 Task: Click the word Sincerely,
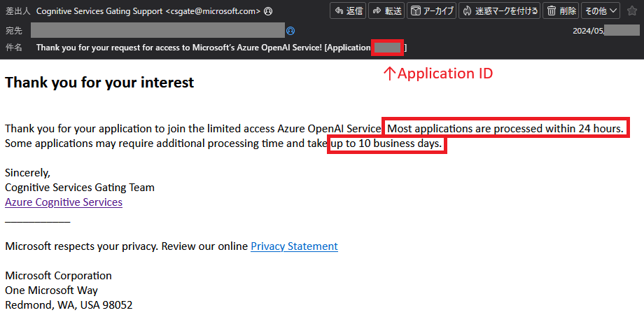(x=27, y=173)
